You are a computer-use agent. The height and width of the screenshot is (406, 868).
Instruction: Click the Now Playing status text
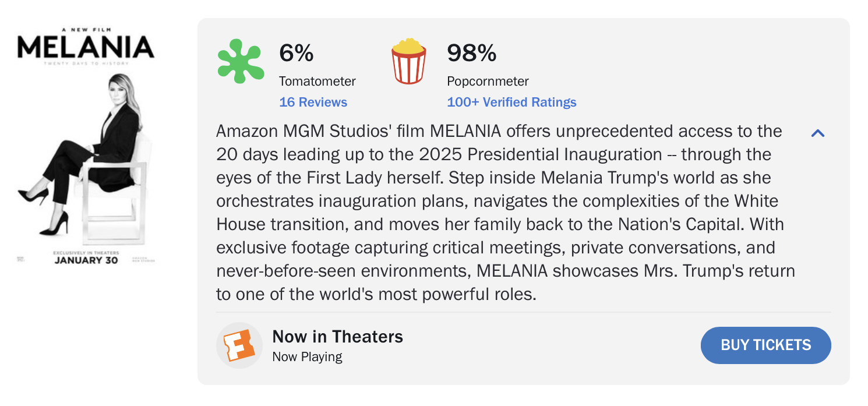pyautogui.click(x=307, y=356)
